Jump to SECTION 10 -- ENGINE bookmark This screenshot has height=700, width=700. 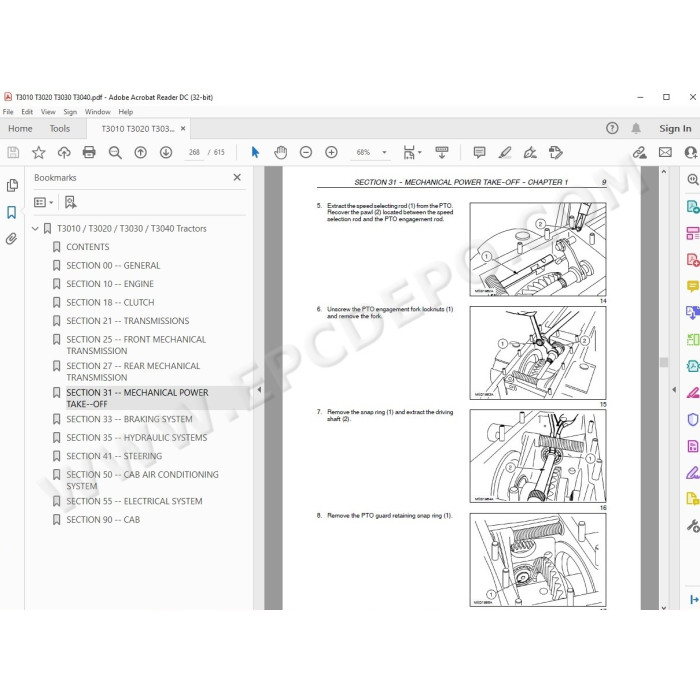(110, 284)
